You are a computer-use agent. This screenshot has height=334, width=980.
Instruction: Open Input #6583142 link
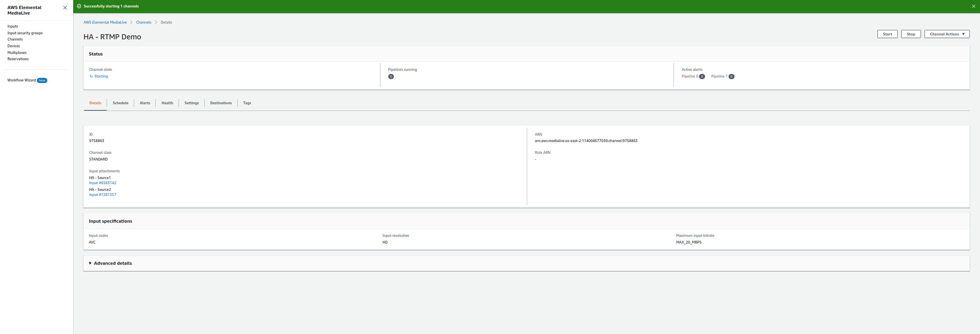pos(103,183)
